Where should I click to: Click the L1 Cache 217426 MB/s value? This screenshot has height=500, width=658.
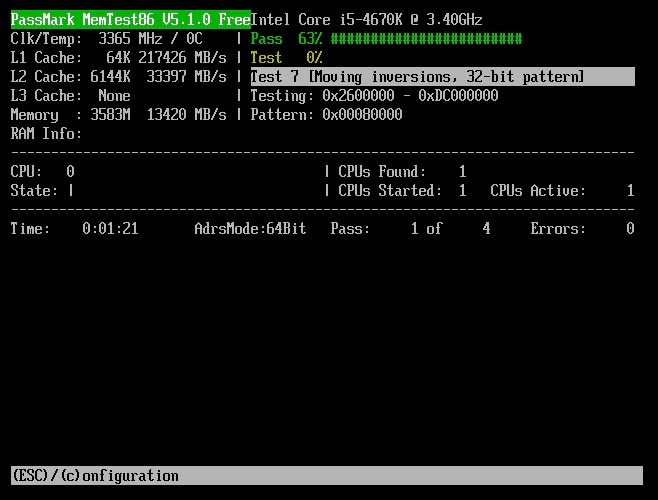[x=182, y=58]
